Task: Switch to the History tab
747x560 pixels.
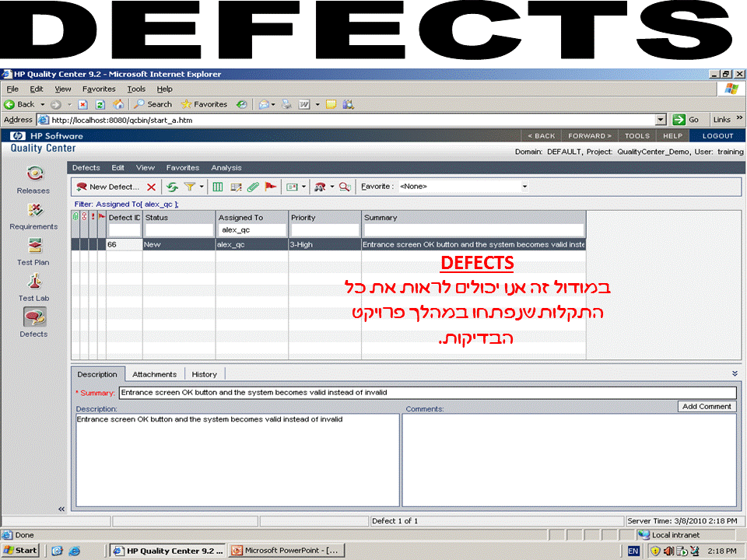Action: (204, 374)
